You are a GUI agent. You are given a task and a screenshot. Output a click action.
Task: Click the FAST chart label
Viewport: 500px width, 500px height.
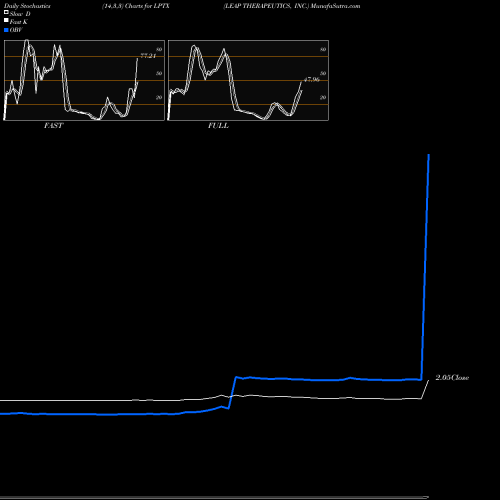click(53, 126)
